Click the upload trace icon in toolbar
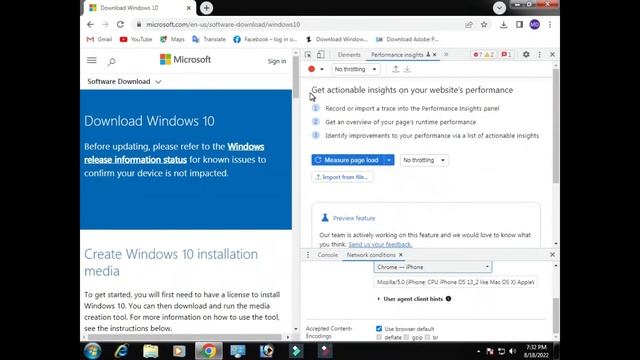The width and height of the screenshot is (640, 360). click(396, 69)
